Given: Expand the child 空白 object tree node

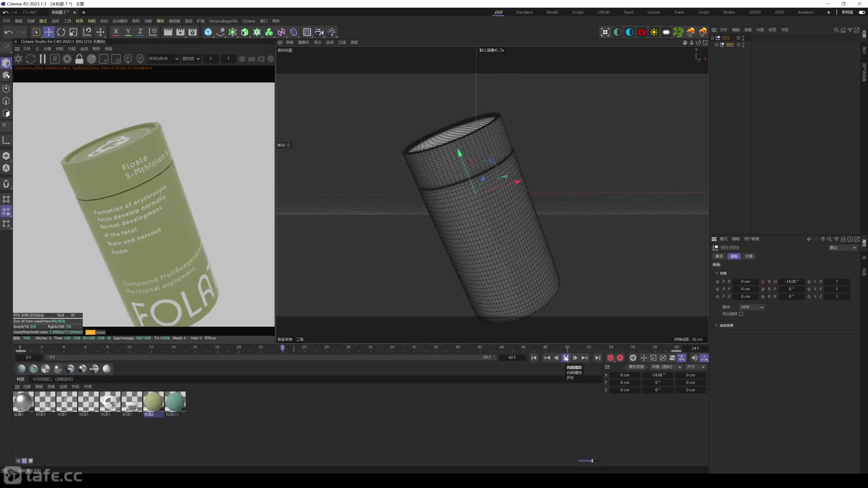Looking at the screenshot, I should click(716, 45).
